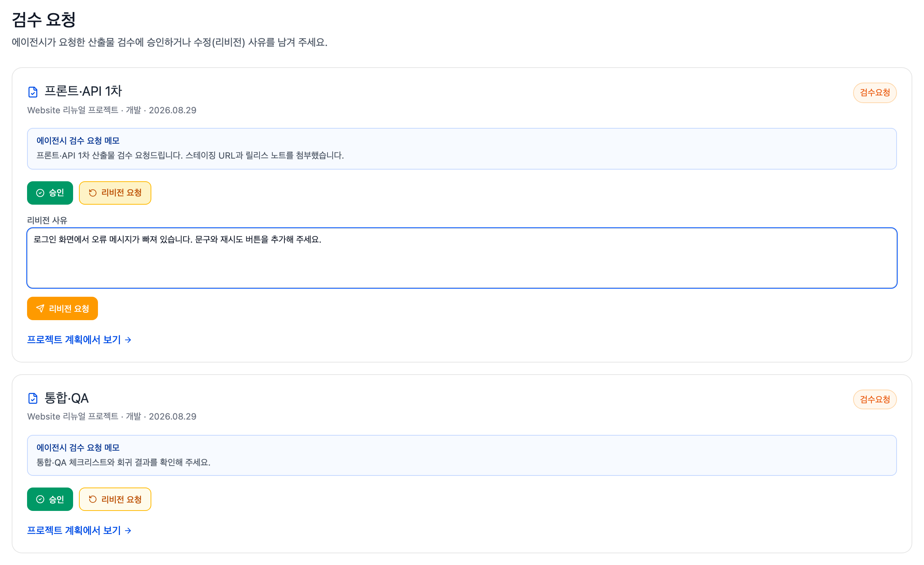
Task: Click the document icon beside 프론트·API 1차
Action: pyautogui.click(x=33, y=92)
